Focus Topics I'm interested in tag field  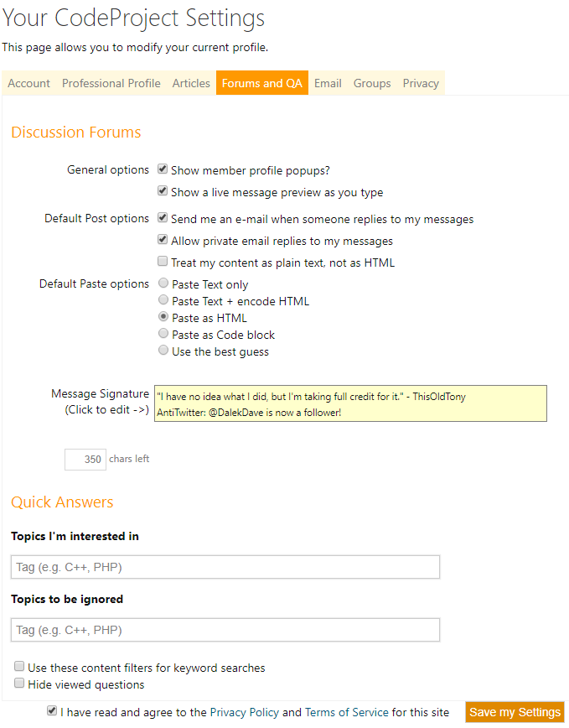tap(225, 567)
